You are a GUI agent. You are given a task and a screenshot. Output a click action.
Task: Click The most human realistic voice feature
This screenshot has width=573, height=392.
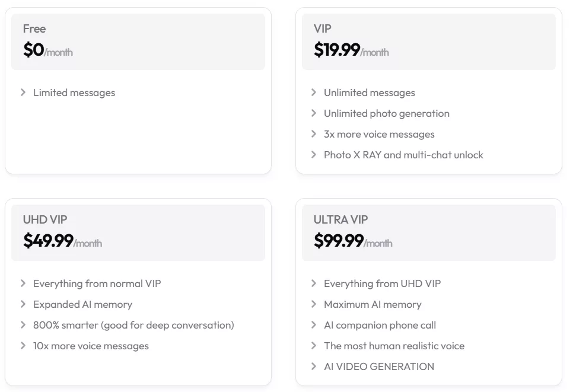click(394, 346)
